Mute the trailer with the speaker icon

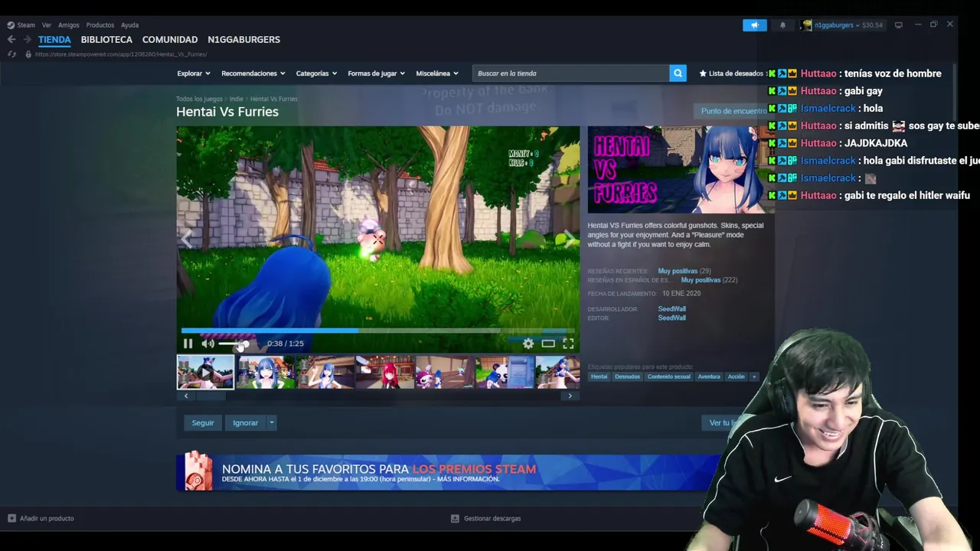tap(207, 344)
